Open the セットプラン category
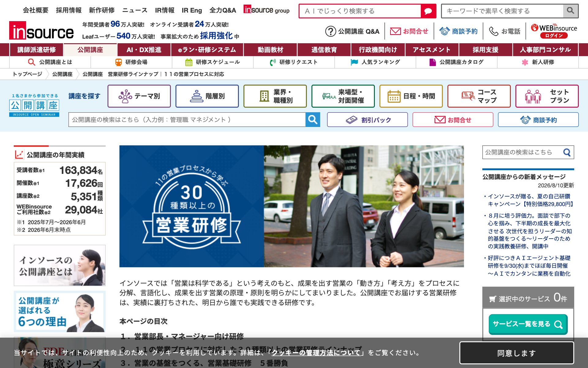 click(x=547, y=96)
